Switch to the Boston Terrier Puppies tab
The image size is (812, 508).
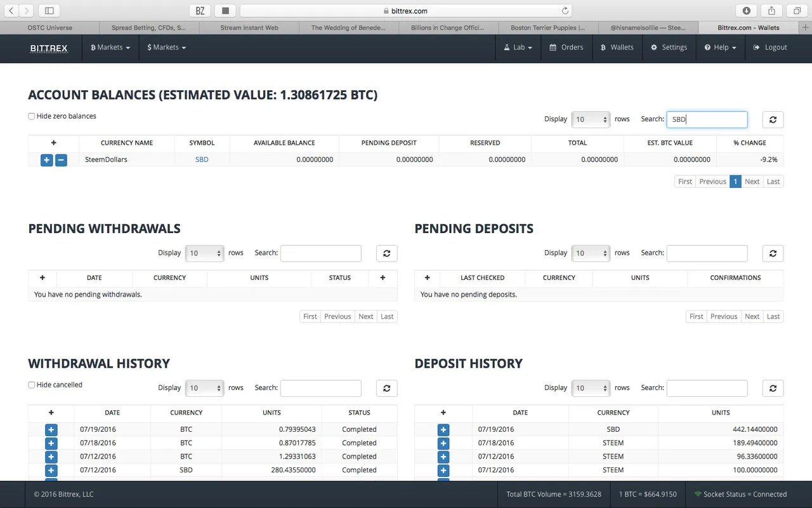548,28
